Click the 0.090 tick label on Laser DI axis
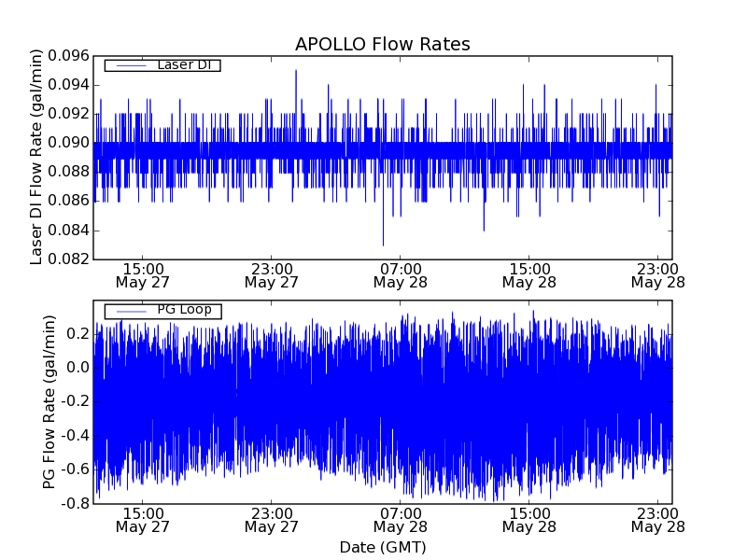Image resolution: width=747 pixels, height=560 pixels. click(x=67, y=143)
